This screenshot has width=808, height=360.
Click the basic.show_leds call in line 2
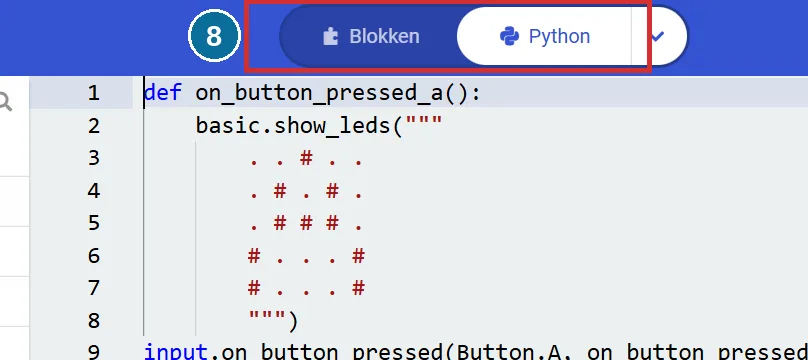click(294, 126)
